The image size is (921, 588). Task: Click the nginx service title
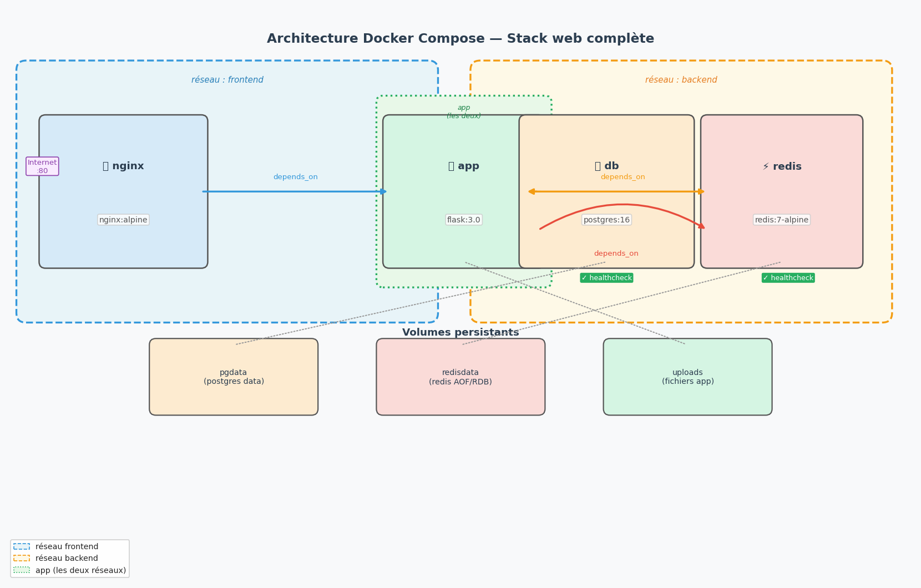tap(123, 166)
